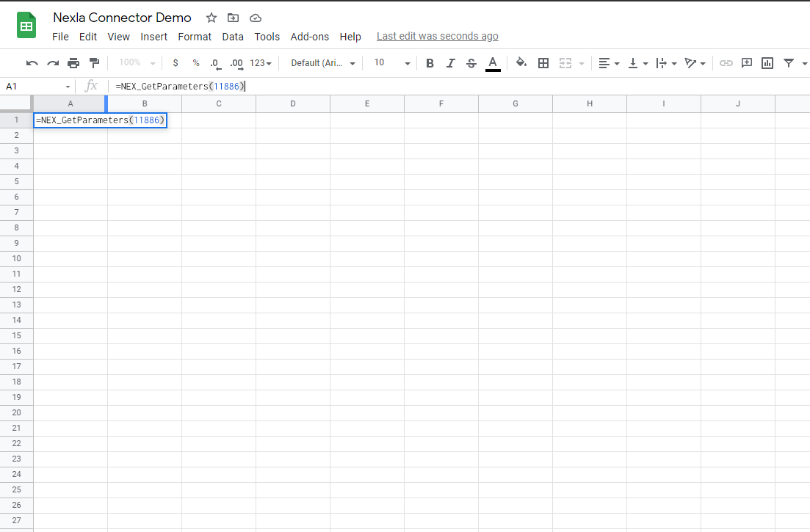Viewport: 810px width, 532px height.
Task: Open the borders tool
Action: [x=543, y=63]
